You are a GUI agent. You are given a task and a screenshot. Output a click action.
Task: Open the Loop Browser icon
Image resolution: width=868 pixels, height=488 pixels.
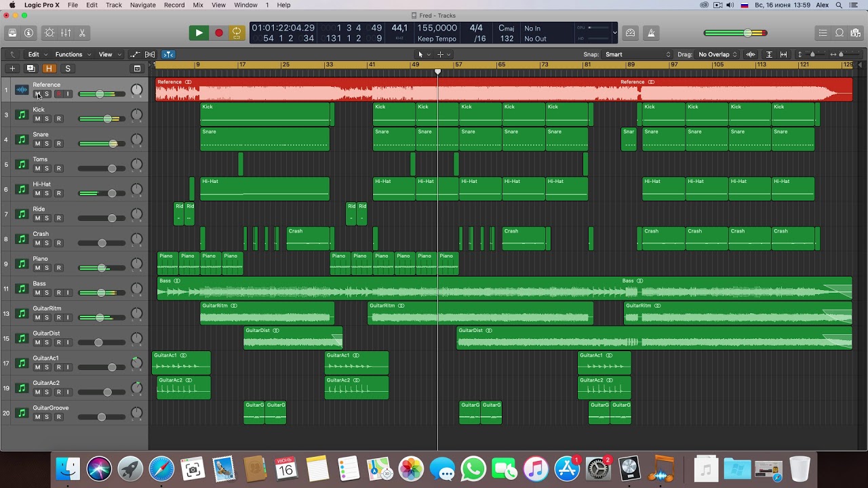(840, 33)
